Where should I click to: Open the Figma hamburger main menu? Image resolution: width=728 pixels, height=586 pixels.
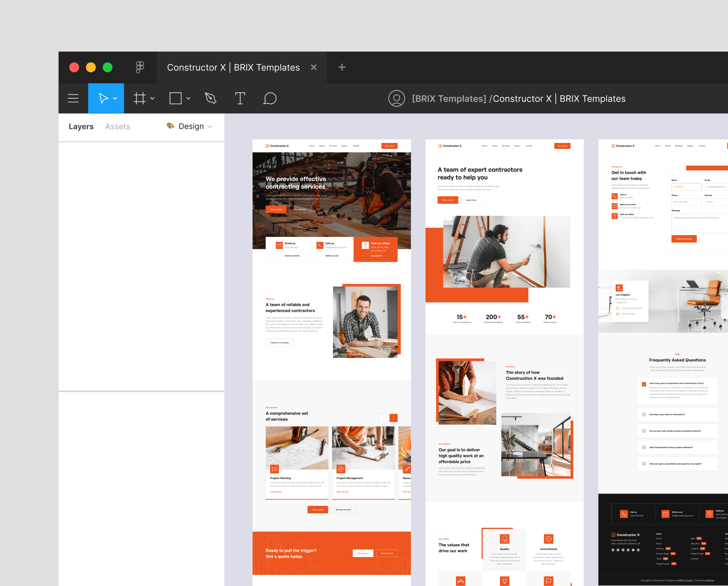73,98
